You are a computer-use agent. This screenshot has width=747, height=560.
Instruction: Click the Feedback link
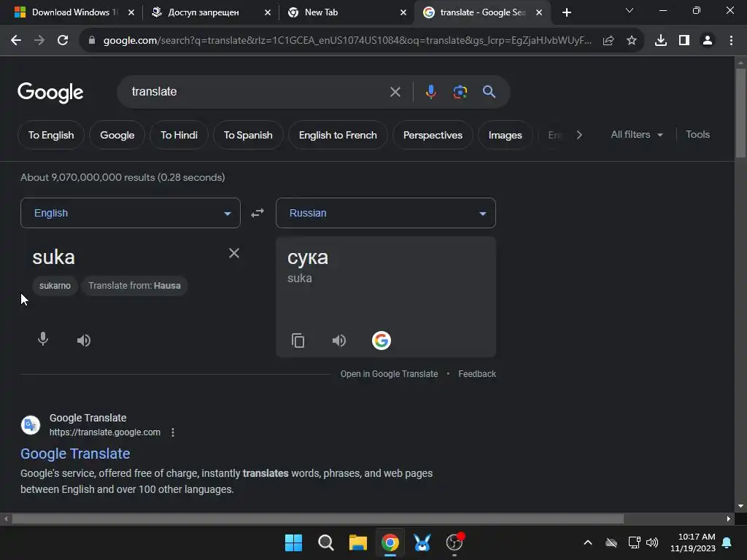pyautogui.click(x=477, y=374)
